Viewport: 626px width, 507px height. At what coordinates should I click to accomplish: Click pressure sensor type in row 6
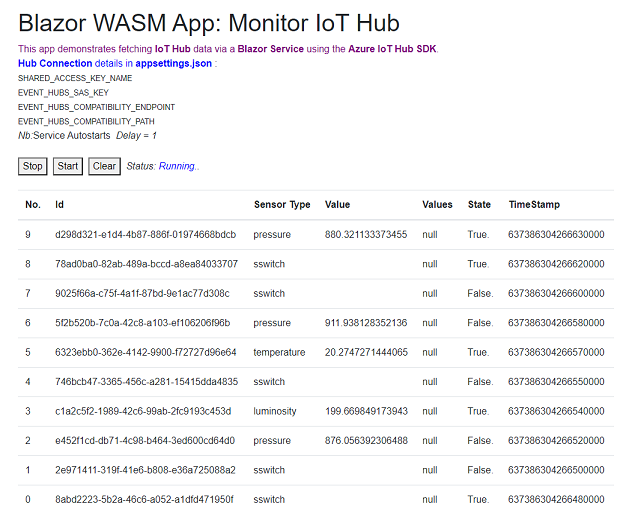click(x=272, y=323)
